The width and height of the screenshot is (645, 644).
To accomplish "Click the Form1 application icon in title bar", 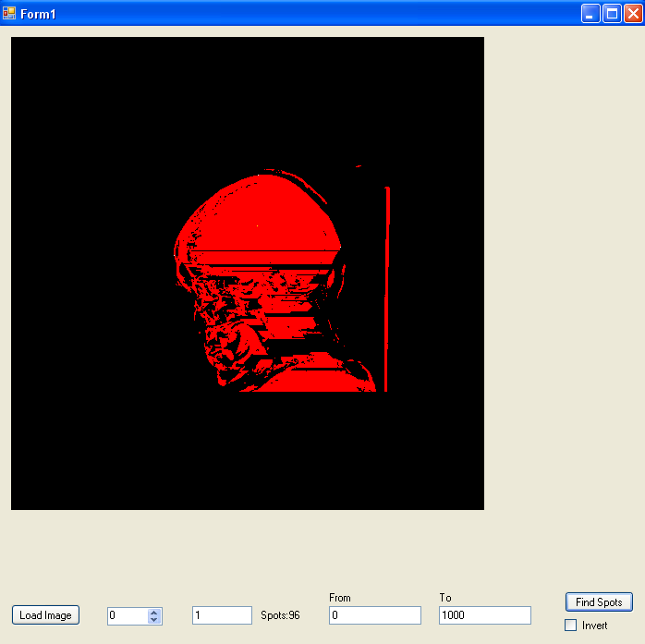I will 9,14.
